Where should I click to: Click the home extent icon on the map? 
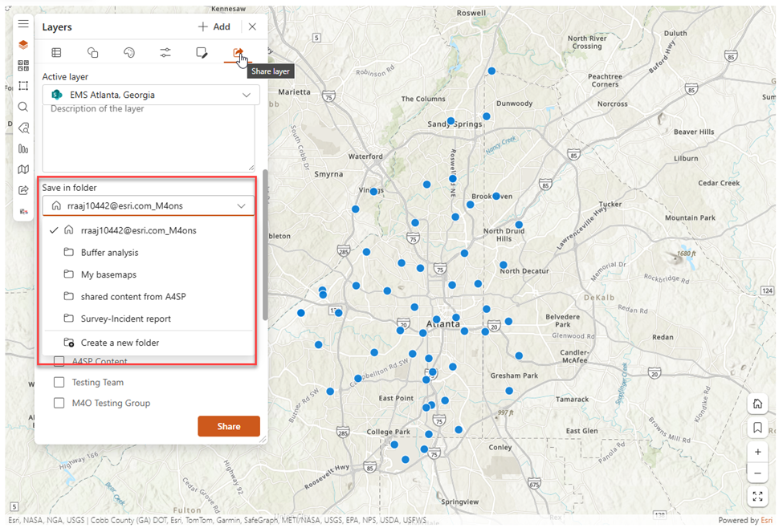[x=757, y=403]
